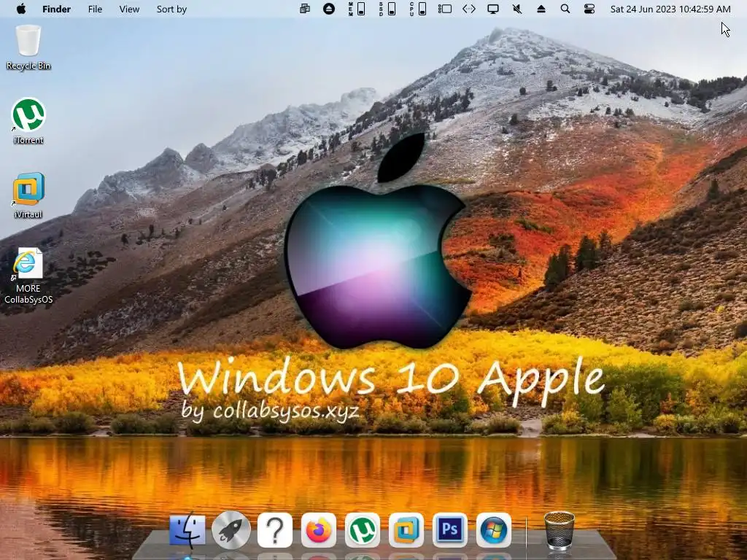Click the task view list icon
The width and height of the screenshot is (747, 560).
pyautogui.click(x=444, y=9)
